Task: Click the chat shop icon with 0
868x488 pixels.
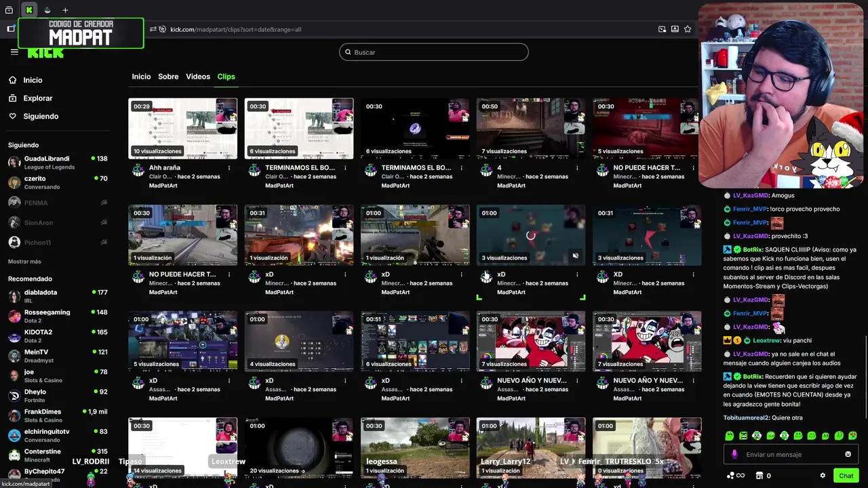Action: [759, 476]
